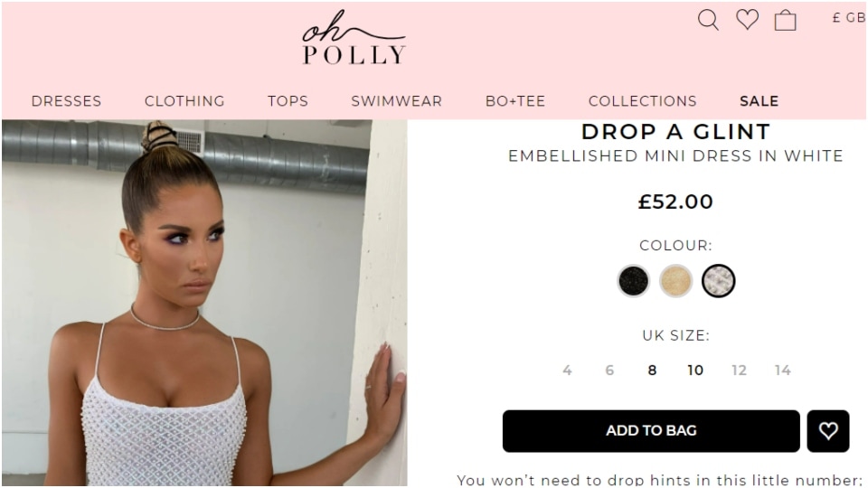
Task: Add dress to wishlist with heart button
Action: (828, 430)
